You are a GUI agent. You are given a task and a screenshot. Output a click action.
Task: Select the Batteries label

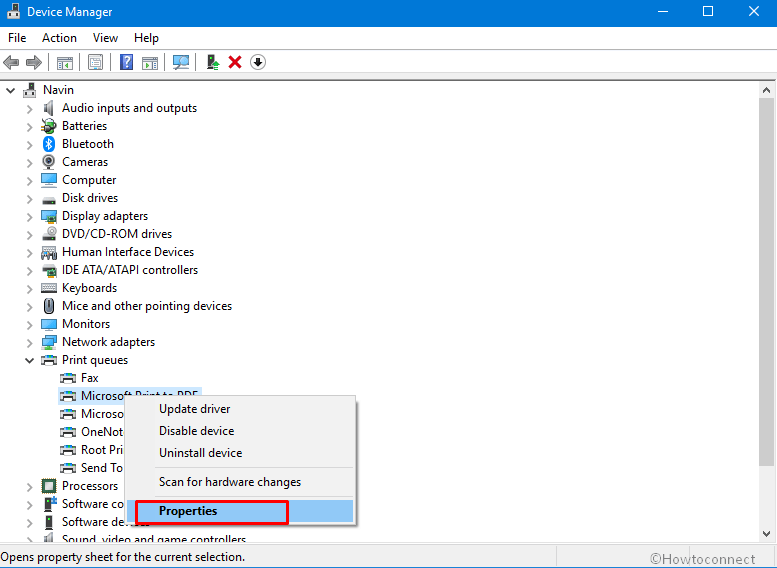coord(84,126)
